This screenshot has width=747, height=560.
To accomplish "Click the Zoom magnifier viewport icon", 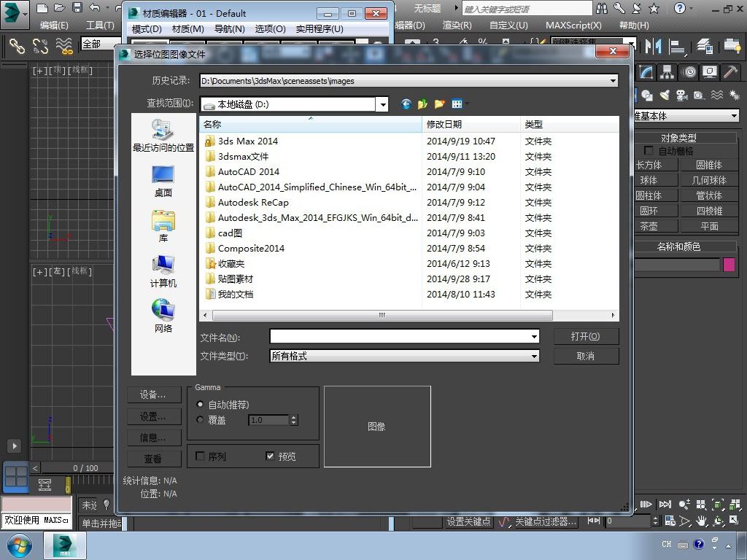I will coord(684,505).
